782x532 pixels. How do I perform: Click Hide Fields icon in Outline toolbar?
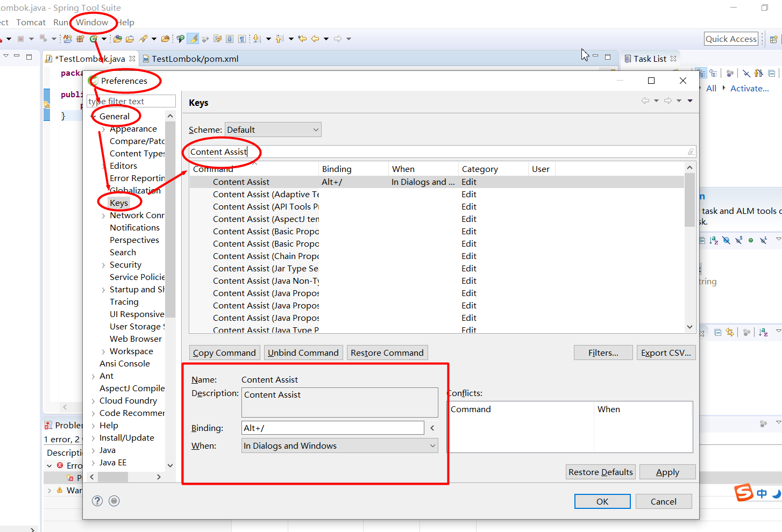coord(726,240)
